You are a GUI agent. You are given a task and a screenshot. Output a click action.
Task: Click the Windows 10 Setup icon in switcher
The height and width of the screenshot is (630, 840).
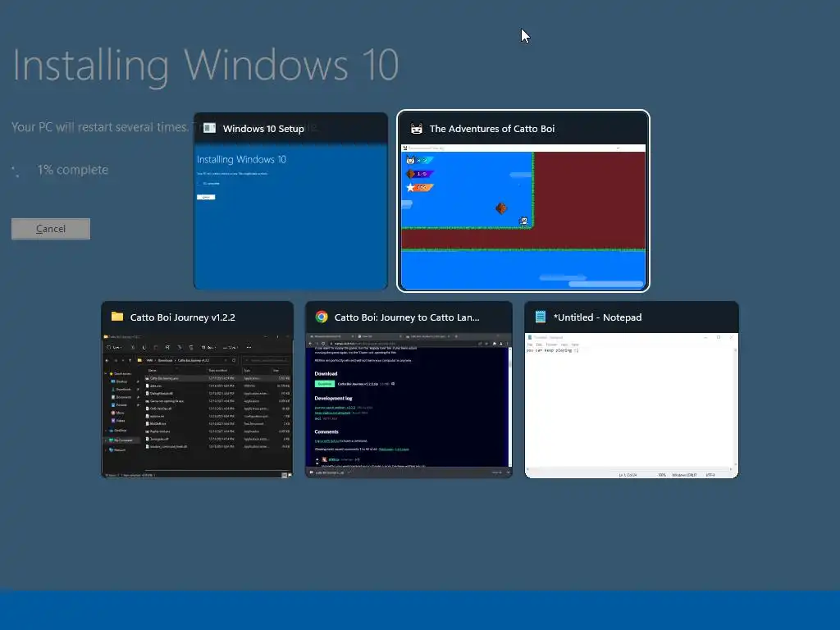(209, 128)
